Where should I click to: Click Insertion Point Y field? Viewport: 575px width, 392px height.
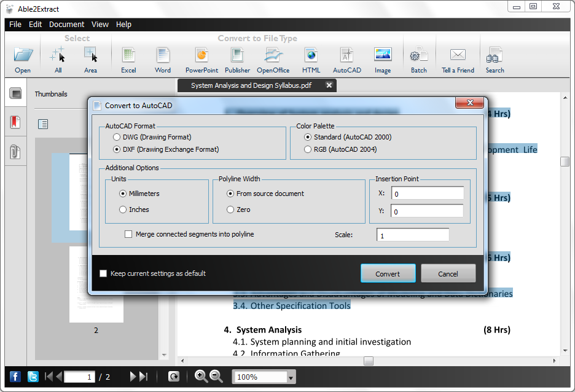pos(427,211)
